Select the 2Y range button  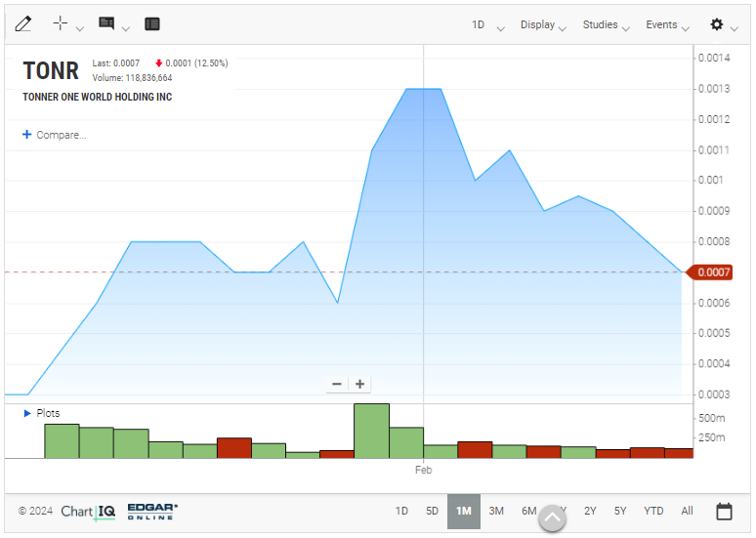590,511
